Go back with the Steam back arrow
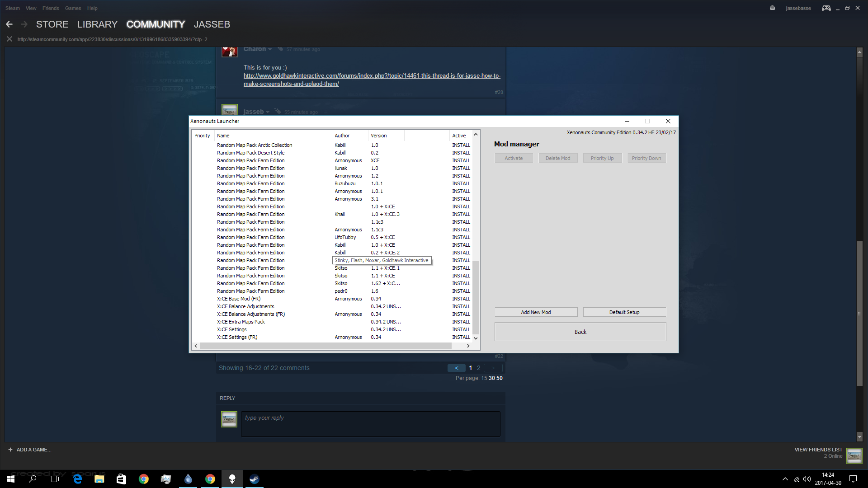 click(x=9, y=24)
